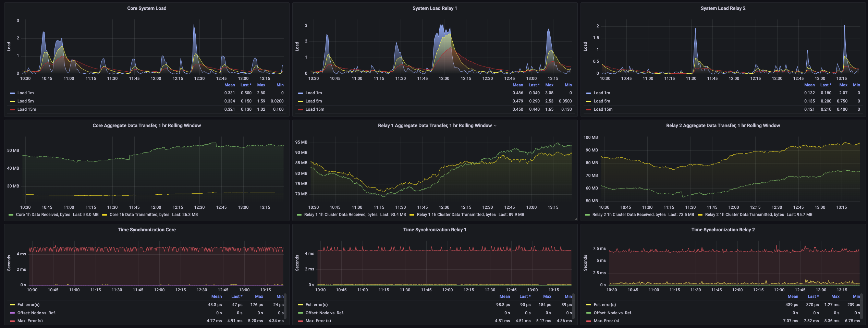This screenshot has width=868, height=328.
Task: Toggle Relay 1 1h Cluster Data Transmitted series
Action: click(x=456, y=215)
